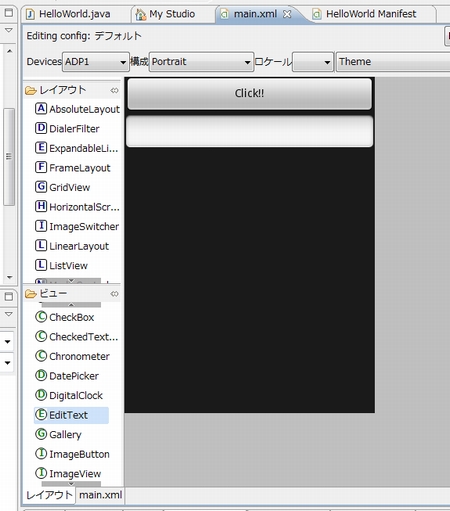Open view menu triangle in upper-left gutter
The image size is (450, 511).
point(9,30)
